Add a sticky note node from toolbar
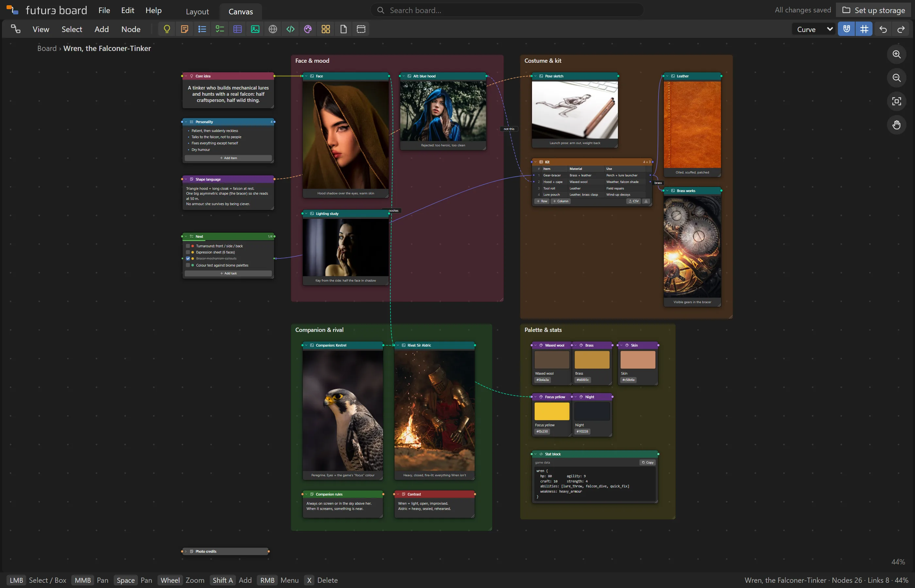The width and height of the screenshot is (915, 588). point(184,29)
